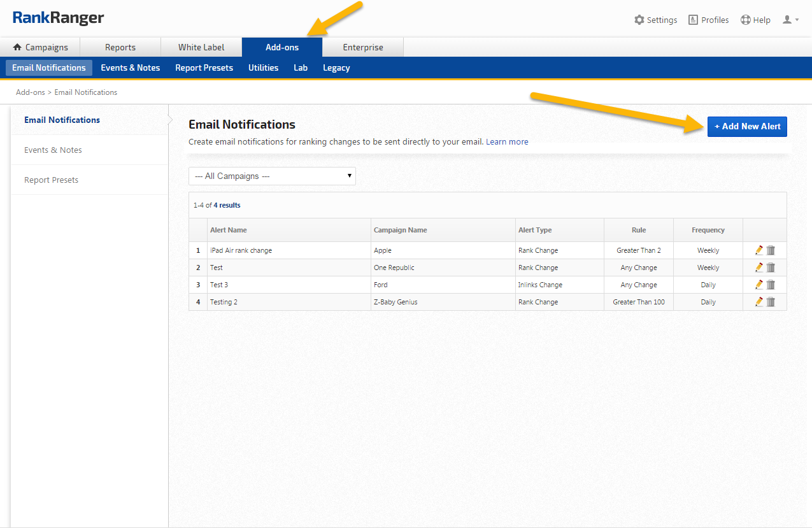Delete the iPad Air rank change alert via trash icon
This screenshot has height=528, width=812.
pyautogui.click(x=771, y=250)
